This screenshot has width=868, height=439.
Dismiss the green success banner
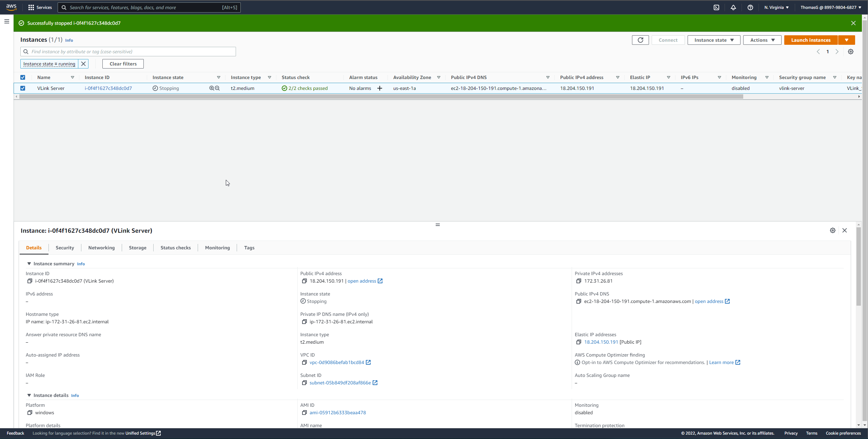pyautogui.click(x=853, y=23)
